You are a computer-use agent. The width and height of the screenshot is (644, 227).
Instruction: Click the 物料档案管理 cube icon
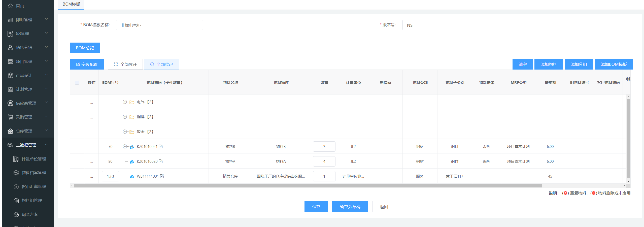point(16,173)
